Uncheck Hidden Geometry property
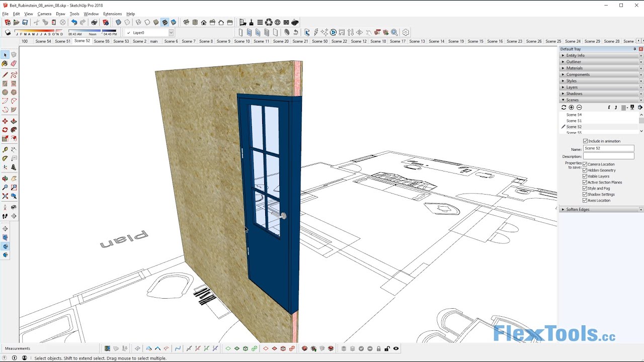 (x=585, y=170)
